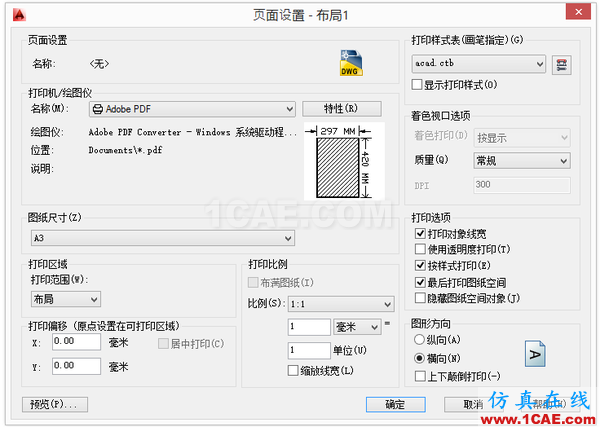Screen dimensions: 600x427
Task: Close the page setup dialog
Action: (578, 12)
